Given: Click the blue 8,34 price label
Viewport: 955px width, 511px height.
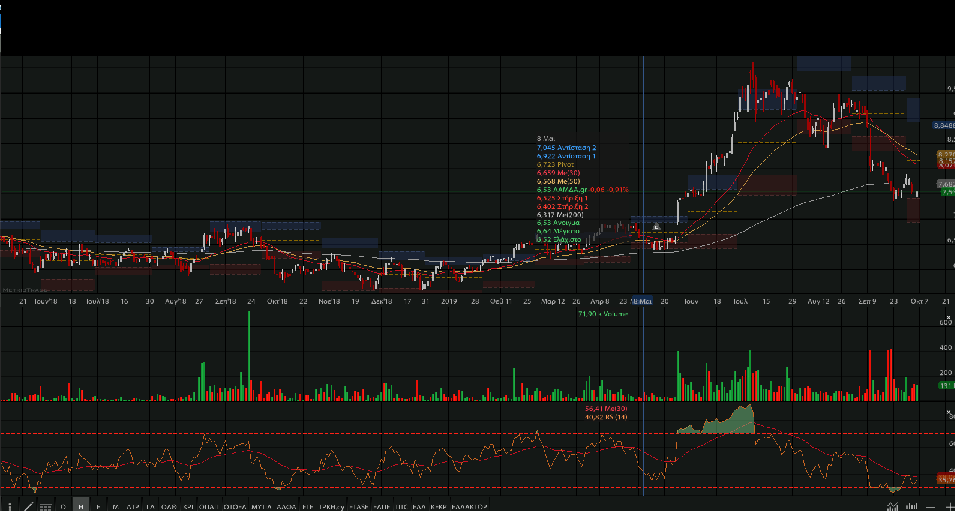Looking at the screenshot, I should pos(943,125).
